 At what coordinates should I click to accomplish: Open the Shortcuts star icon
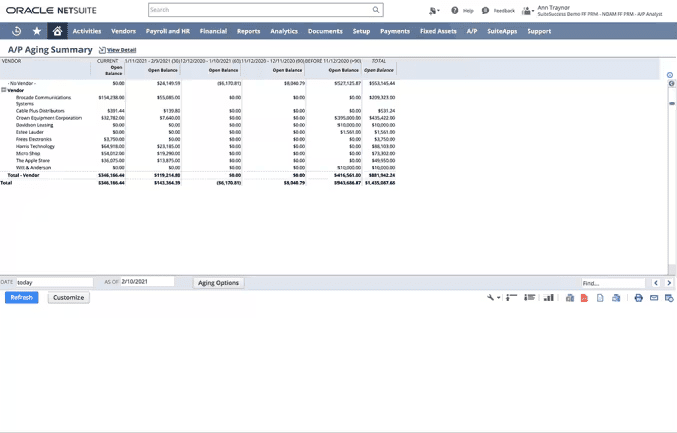click(x=37, y=31)
